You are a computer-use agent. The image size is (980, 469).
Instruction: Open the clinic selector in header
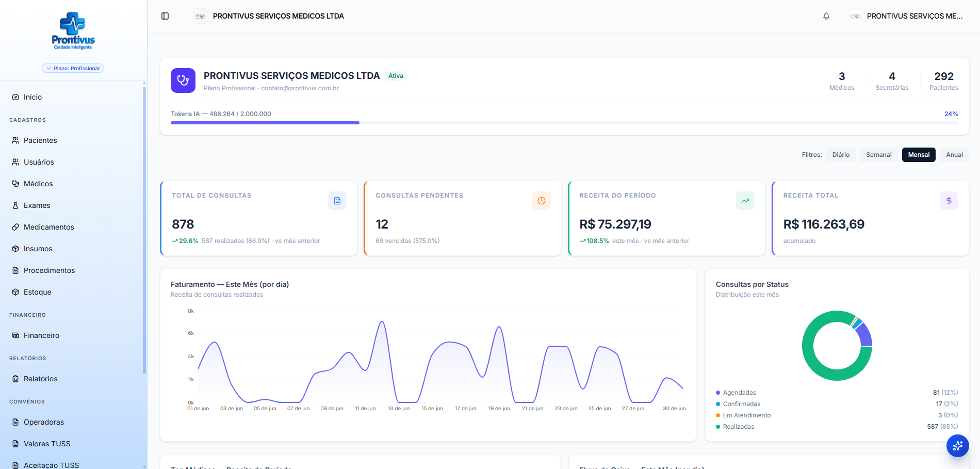[x=268, y=16]
